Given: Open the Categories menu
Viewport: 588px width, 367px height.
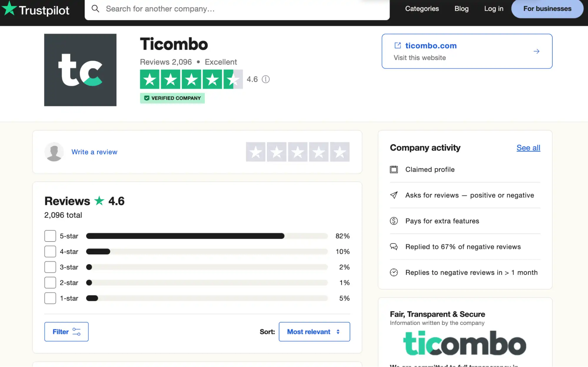Looking at the screenshot, I should pyautogui.click(x=422, y=9).
